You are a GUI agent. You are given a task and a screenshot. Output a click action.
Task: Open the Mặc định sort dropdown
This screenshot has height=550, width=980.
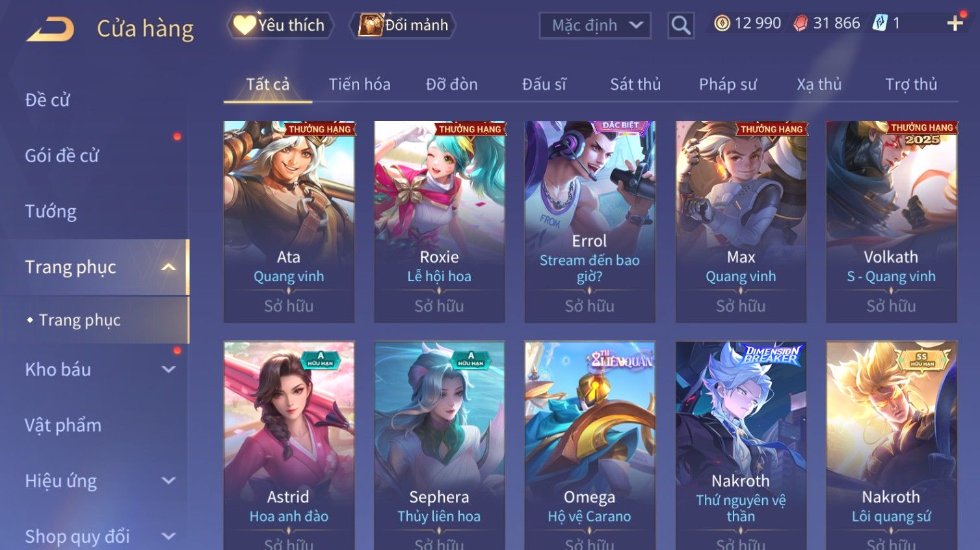595,25
